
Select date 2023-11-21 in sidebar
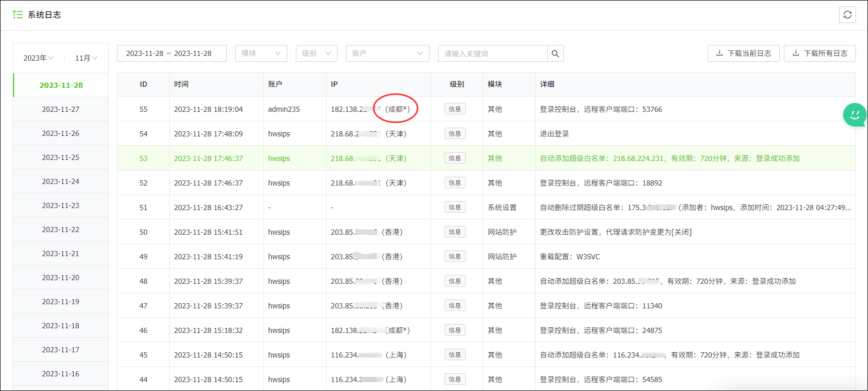click(x=61, y=254)
